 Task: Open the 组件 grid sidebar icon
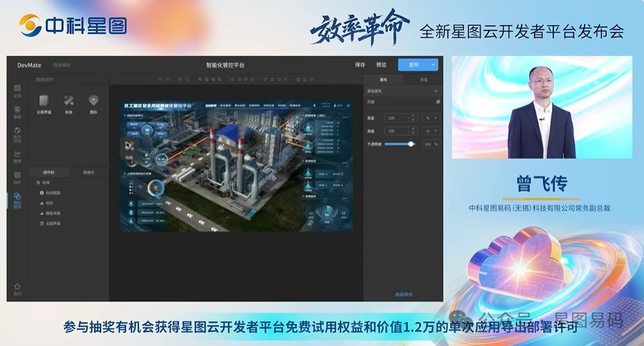(17, 178)
